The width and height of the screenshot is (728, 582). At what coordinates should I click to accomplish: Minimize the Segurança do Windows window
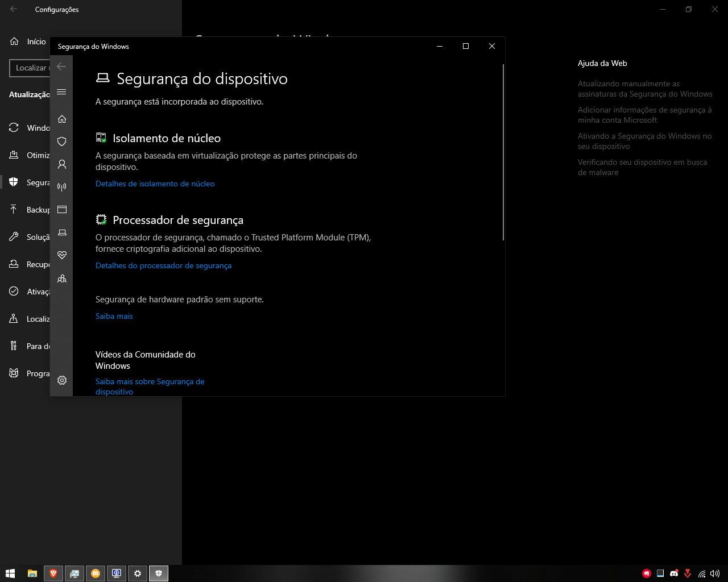pos(440,46)
